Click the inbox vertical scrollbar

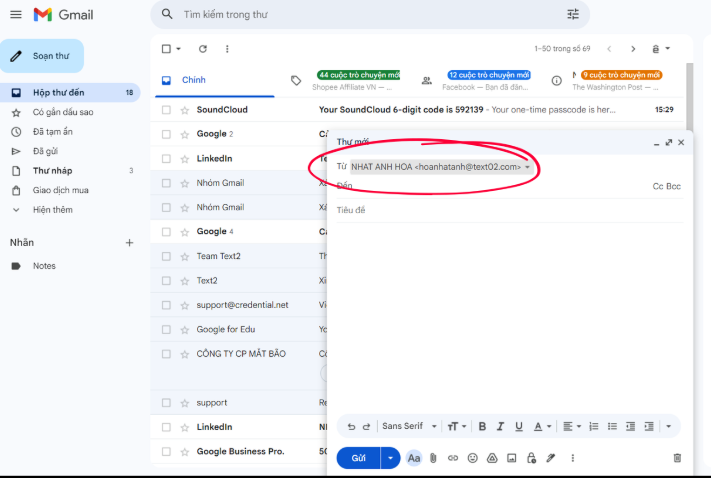point(689,96)
